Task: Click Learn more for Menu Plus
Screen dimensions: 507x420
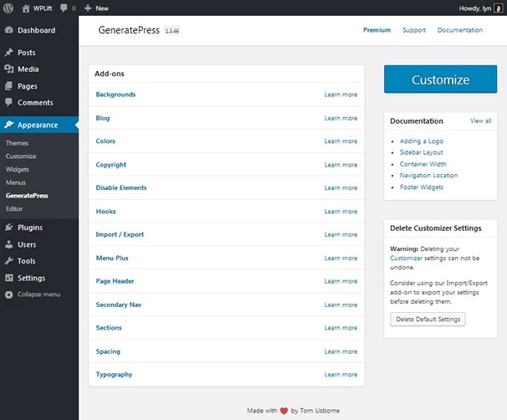Action: point(341,258)
